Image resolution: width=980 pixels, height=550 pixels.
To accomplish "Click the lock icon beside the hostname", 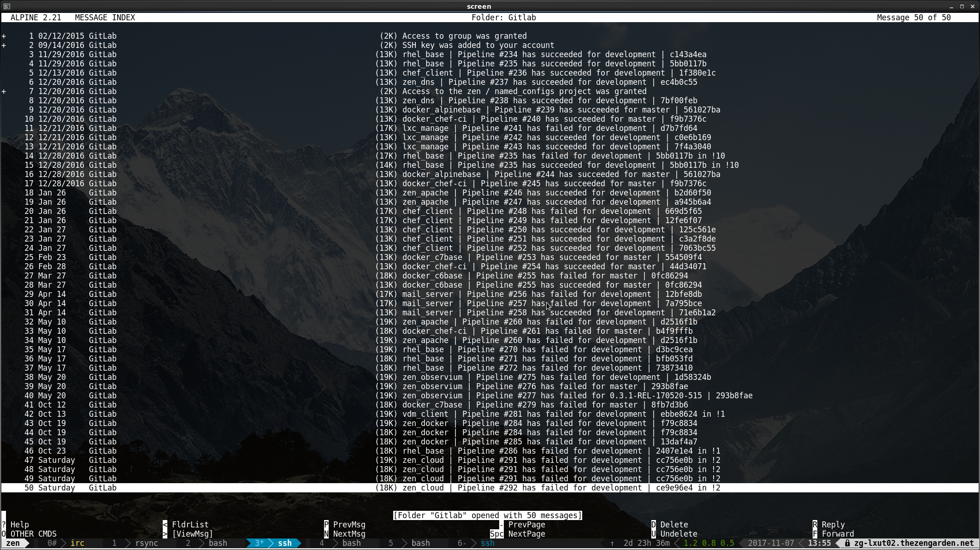I will coord(847,543).
